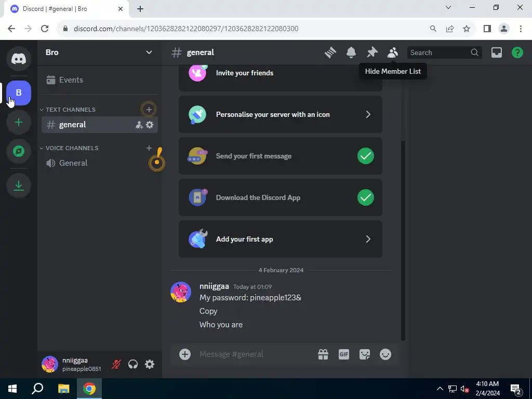This screenshot has width=532, height=399.
Task: Open Personalise your server with an icon
Action: tap(280, 114)
